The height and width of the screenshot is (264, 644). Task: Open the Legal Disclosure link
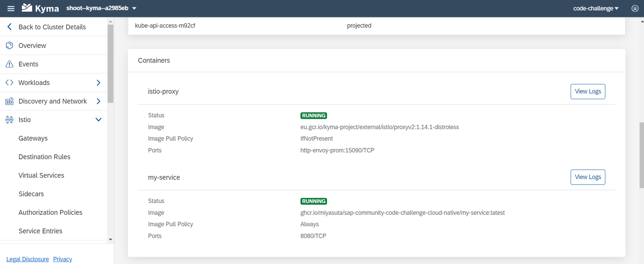27,259
